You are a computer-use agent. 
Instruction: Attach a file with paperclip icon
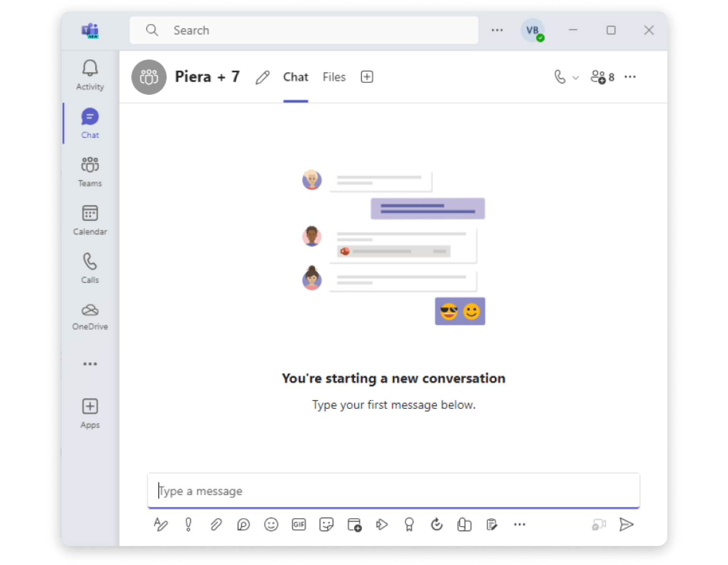tap(216, 524)
